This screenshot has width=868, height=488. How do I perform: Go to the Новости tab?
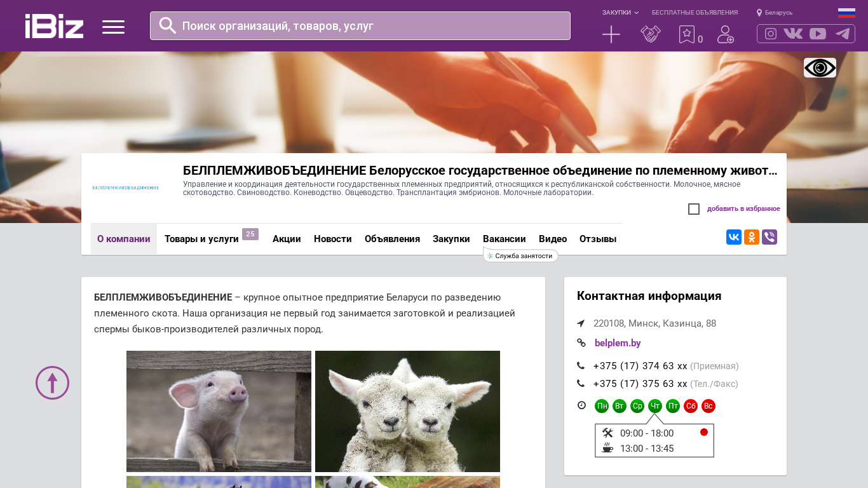[333, 239]
